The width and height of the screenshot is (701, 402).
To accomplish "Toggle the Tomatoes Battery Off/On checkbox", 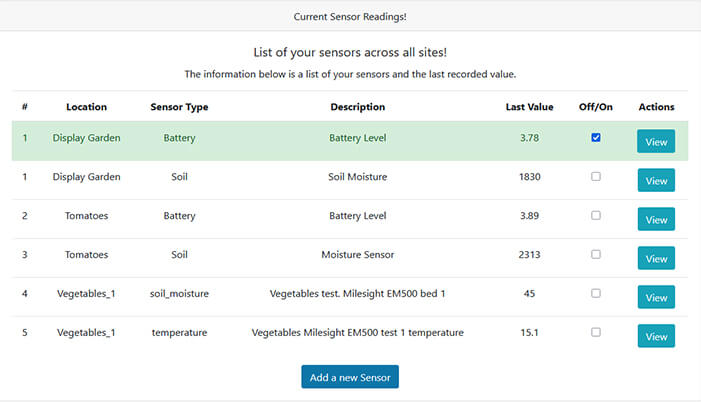I will click(x=596, y=215).
